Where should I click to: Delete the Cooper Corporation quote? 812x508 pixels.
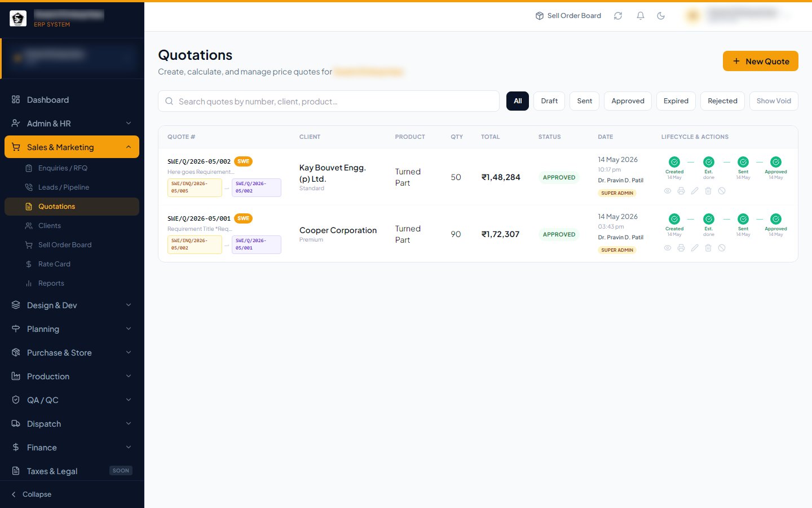[708, 248]
